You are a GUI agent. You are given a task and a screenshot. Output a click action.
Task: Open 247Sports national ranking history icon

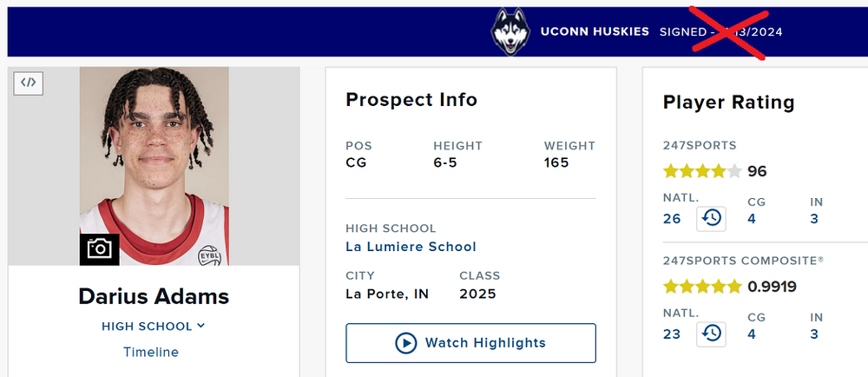712,218
